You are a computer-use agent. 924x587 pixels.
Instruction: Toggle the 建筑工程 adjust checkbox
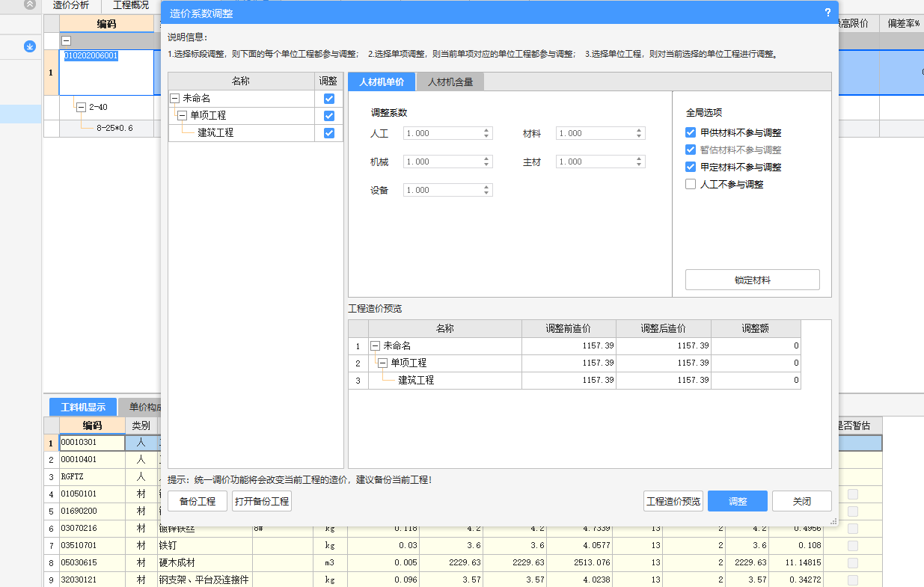(328, 133)
